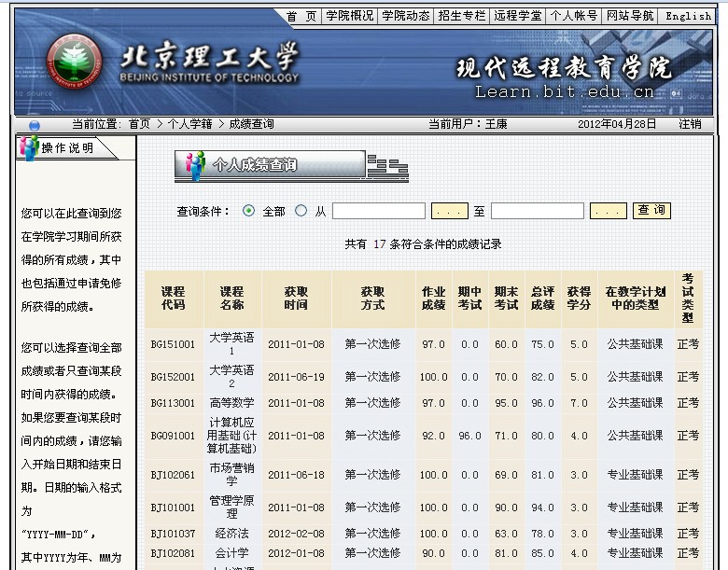Click the 经济法 course name
The height and width of the screenshot is (570, 728).
click(231, 534)
